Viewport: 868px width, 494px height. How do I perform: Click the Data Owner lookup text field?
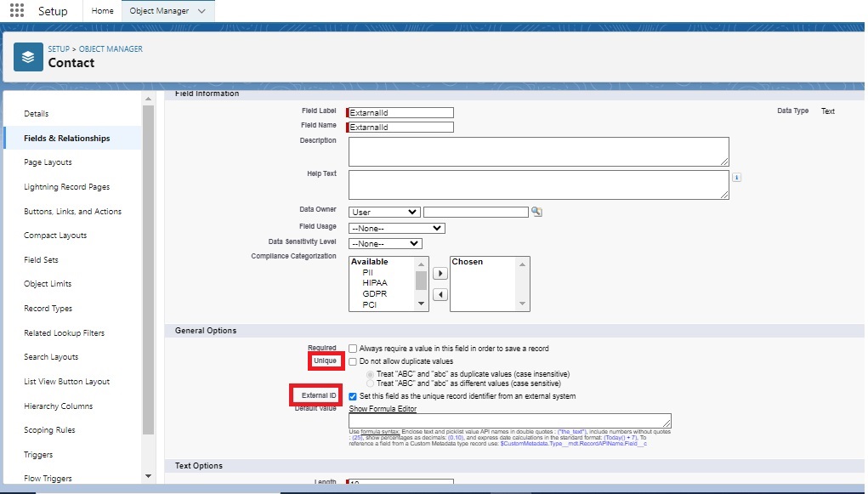[476, 212]
